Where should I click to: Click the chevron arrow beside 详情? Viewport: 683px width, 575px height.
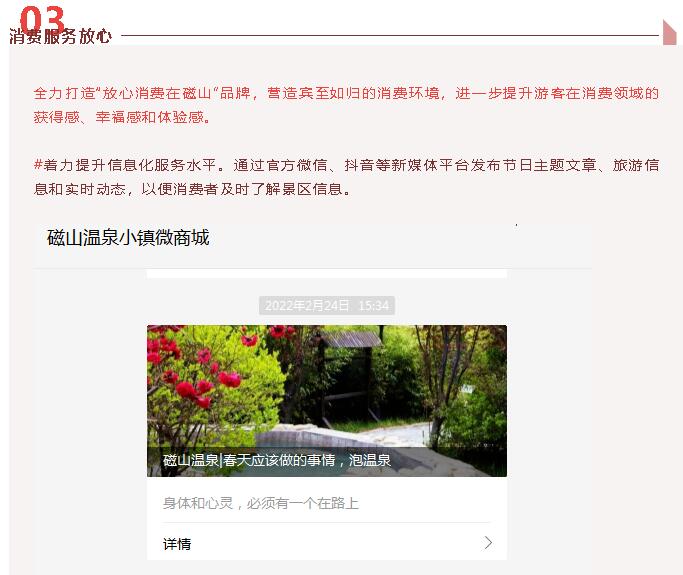pos(488,543)
